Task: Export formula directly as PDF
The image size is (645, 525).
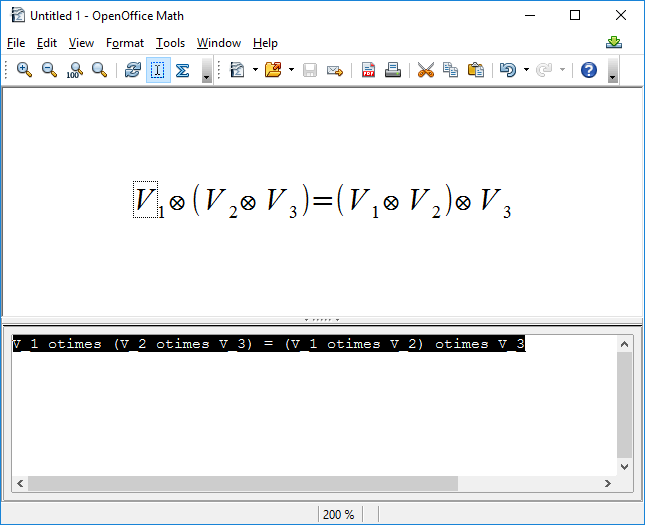Action: (369, 70)
